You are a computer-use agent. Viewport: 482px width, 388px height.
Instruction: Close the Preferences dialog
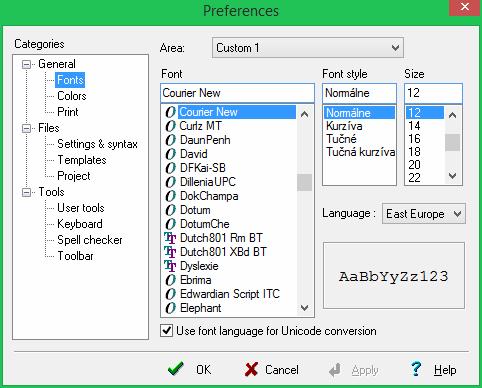click(x=465, y=7)
